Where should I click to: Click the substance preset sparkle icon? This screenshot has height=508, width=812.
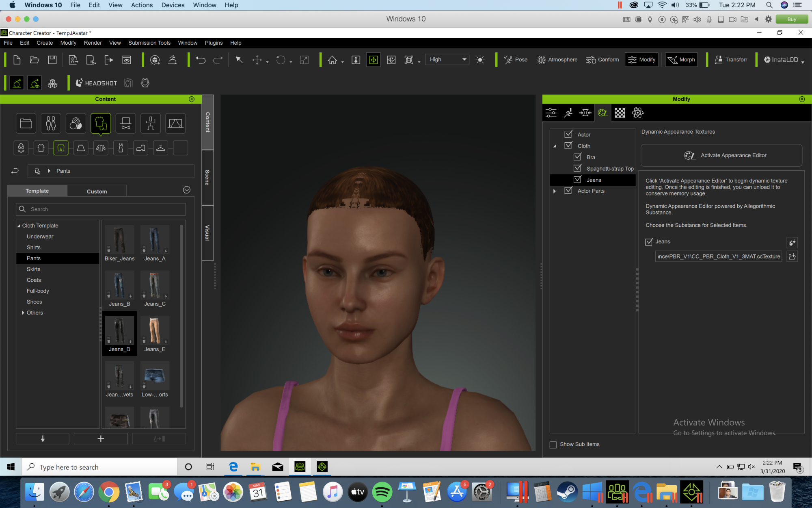pyautogui.click(x=792, y=243)
